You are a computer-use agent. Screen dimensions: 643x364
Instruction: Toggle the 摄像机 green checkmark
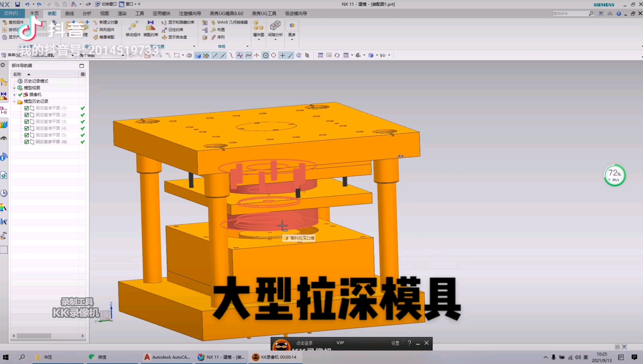tap(20, 95)
